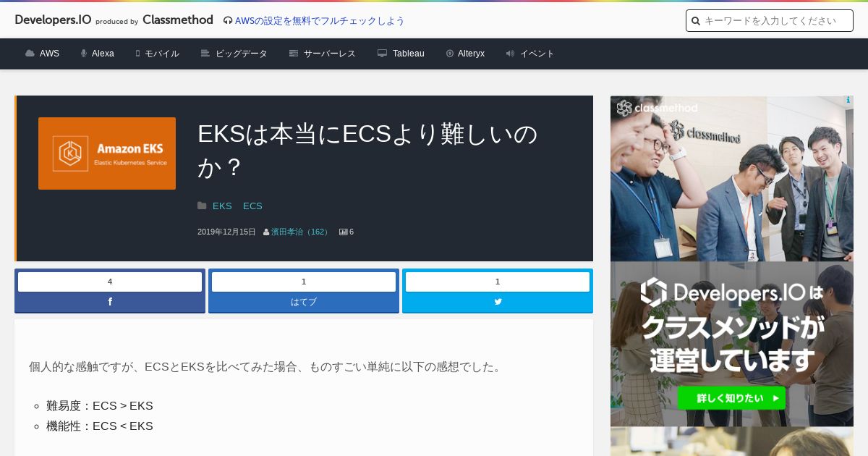Viewport: 868px width, 456px height.
Task: Click the Hatena bookmark count 1
Action: (304, 282)
